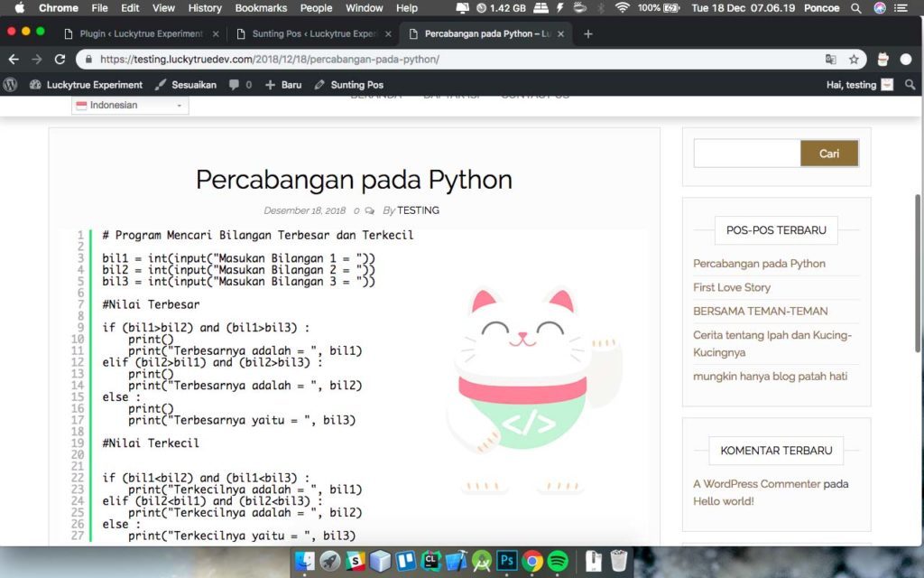Viewport: 924px width, 578px height.
Task: Open Sesuaikan customizer link
Action: coord(186,85)
